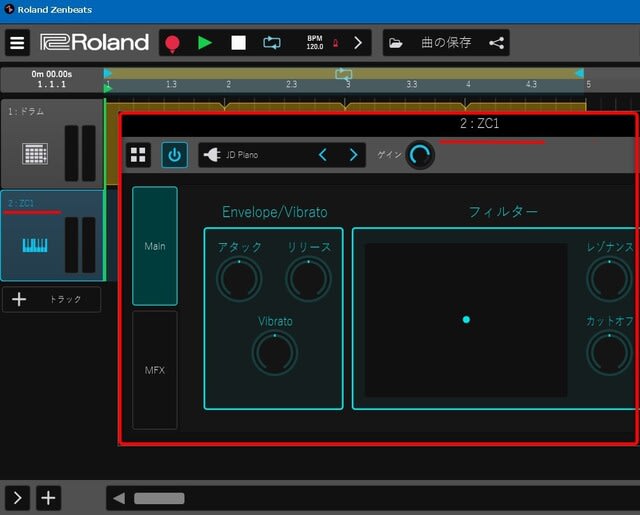This screenshot has height=515, width=640.
Task: Toggle the metronome icon next to BPM
Action: [336, 43]
